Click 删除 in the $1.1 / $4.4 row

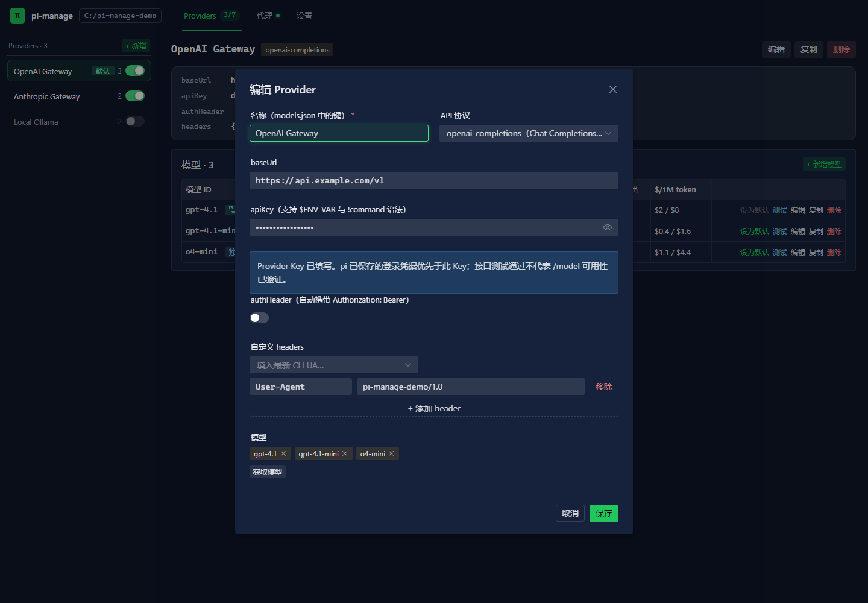pyautogui.click(x=834, y=253)
